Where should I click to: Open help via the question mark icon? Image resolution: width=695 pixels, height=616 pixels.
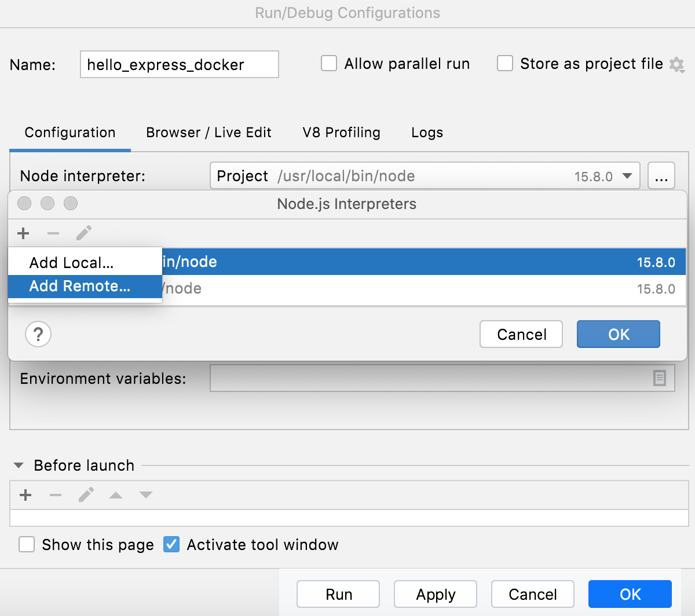coord(38,334)
